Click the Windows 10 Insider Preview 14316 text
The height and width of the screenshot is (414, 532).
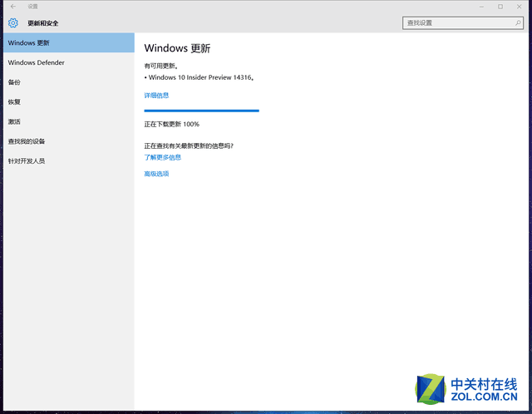point(201,77)
